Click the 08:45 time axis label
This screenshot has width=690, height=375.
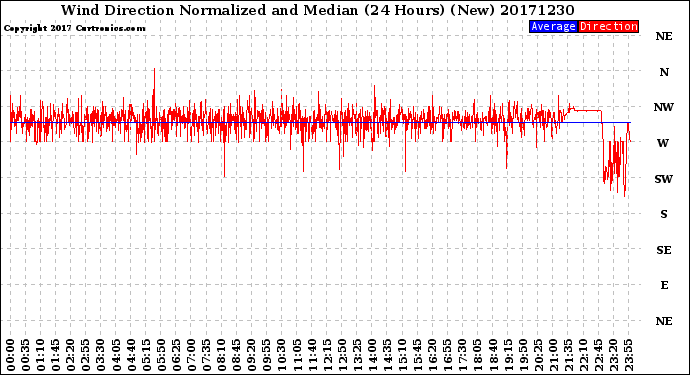pyautogui.click(x=237, y=355)
